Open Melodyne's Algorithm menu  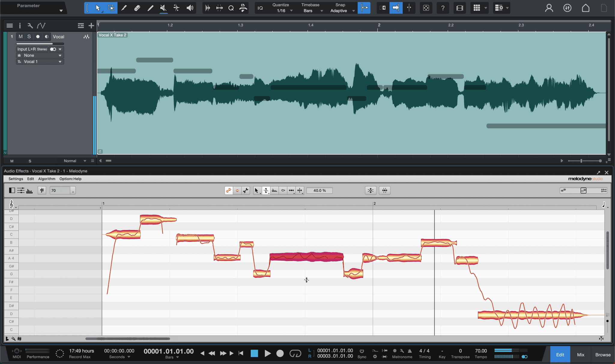click(x=47, y=179)
